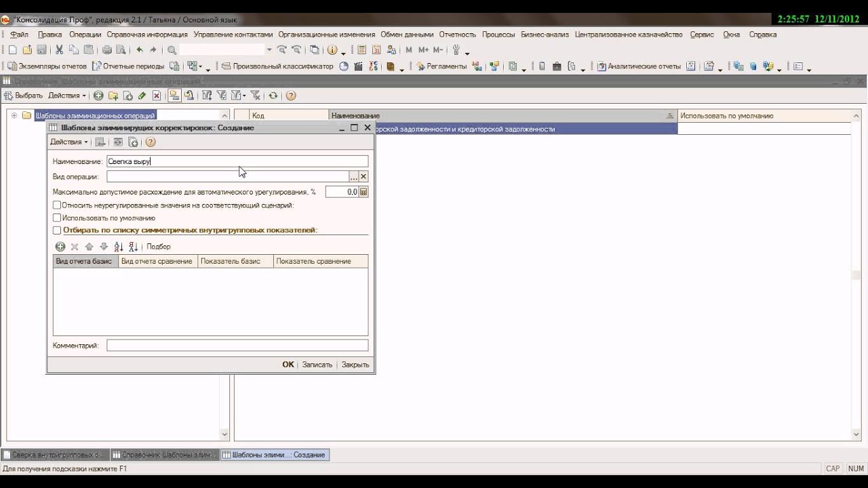
Task: Toggle hierarchical view icon in list toolbar
Action: click(174, 96)
